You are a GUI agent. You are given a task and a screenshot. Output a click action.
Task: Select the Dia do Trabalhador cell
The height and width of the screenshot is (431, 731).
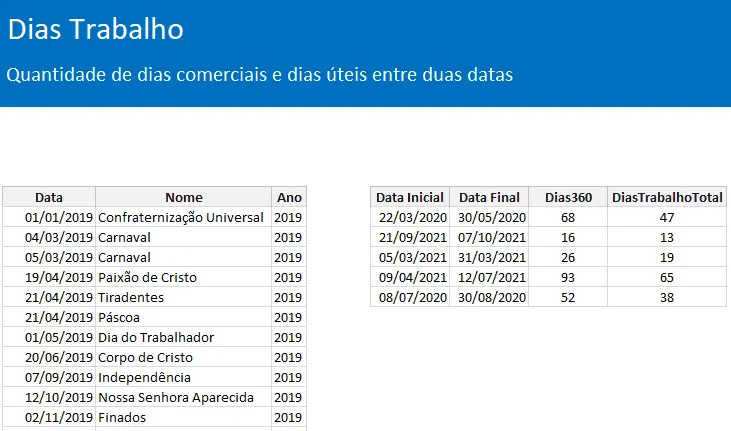184,338
